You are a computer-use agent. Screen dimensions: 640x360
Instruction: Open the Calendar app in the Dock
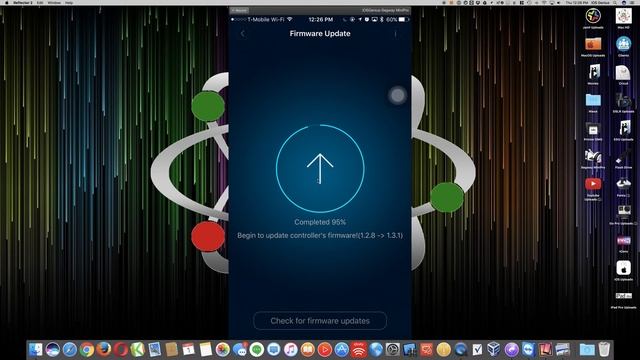189,350
